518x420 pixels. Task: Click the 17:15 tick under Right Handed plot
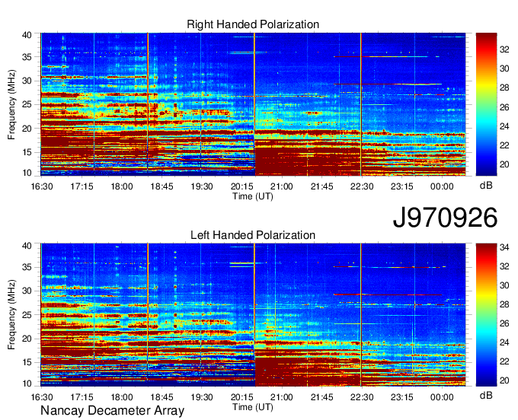[x=82, y=186]
